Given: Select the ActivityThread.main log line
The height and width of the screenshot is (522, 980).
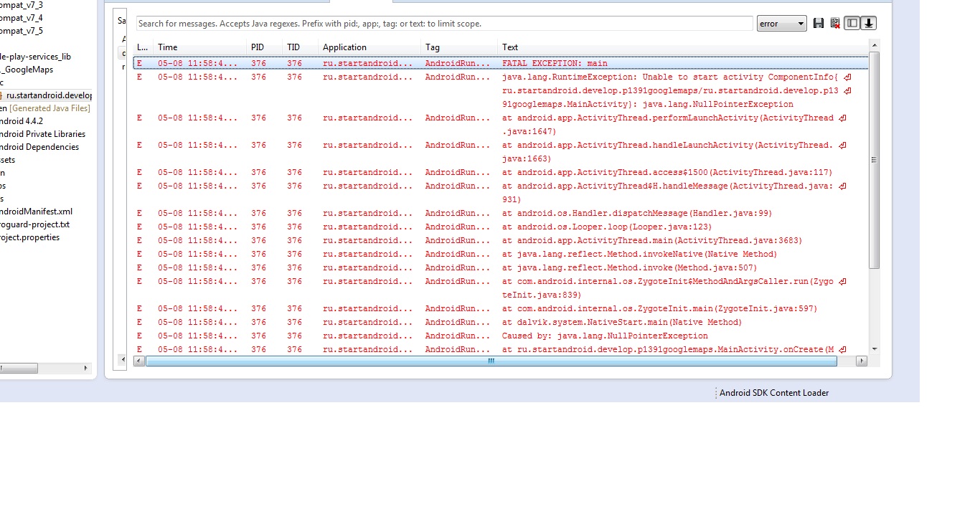Looking at the screenshot, I should click(x=501, y=240).
